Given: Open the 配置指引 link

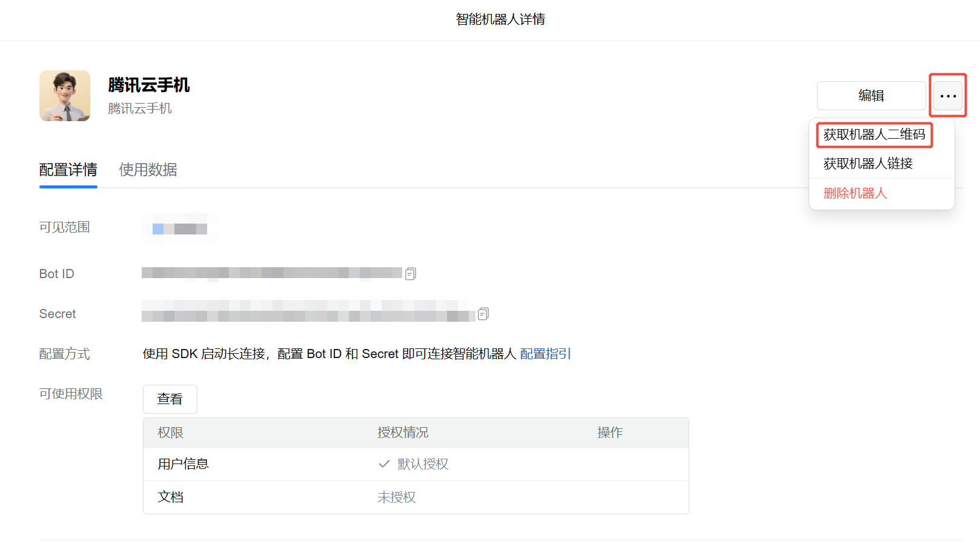Looking at the screenshot, I should 545,354.
